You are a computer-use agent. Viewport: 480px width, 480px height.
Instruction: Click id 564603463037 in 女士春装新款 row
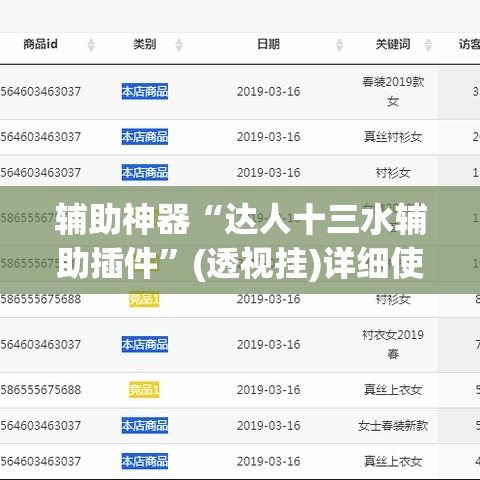pyautogui.click(x=40, y=426)
